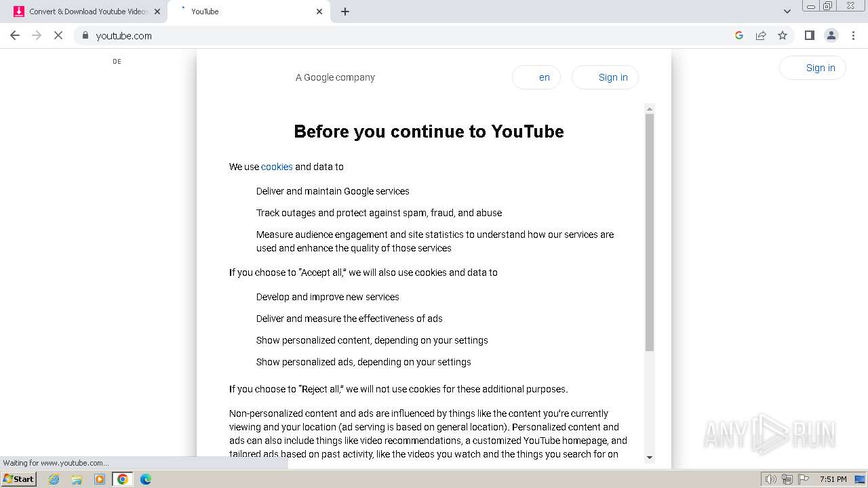Switch to Convert & Download Youtube Videos tab
Viewport: 868px width, 488px height.
tap(86, 12)
